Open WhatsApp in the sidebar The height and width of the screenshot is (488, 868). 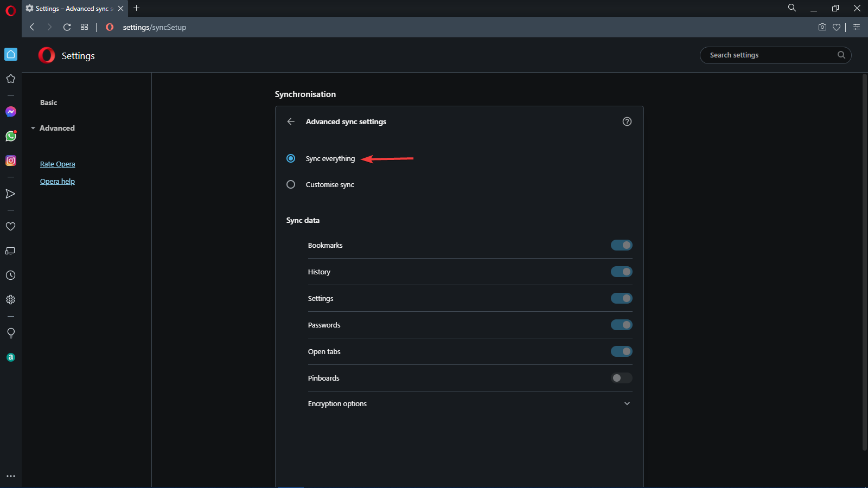[11, 136]
